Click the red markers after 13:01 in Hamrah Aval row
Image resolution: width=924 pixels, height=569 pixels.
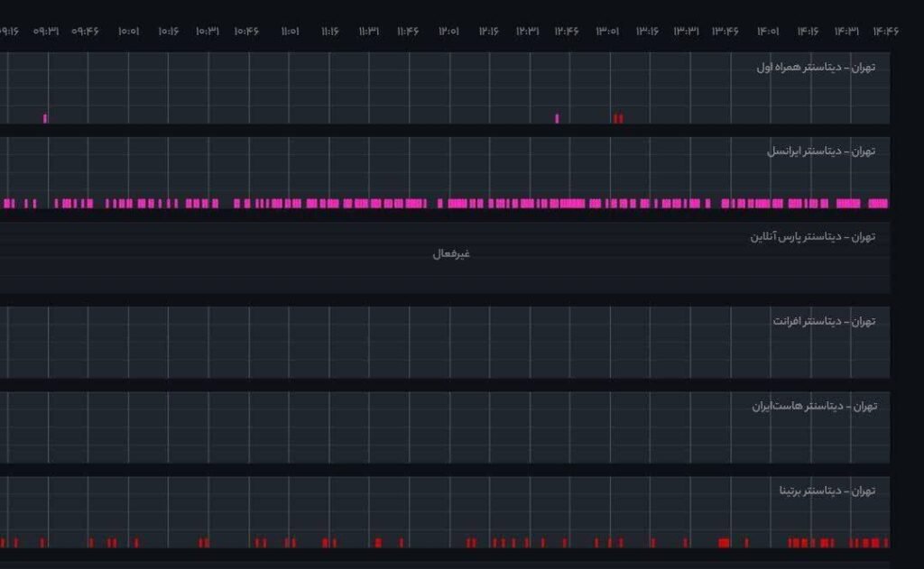[x=618, y=118]
